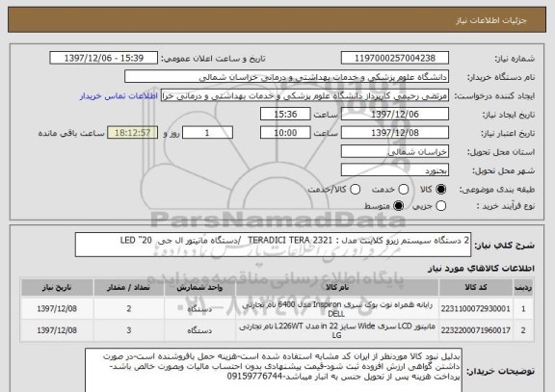
Task: Open buyer contact information link
Action: click(119, 96)
